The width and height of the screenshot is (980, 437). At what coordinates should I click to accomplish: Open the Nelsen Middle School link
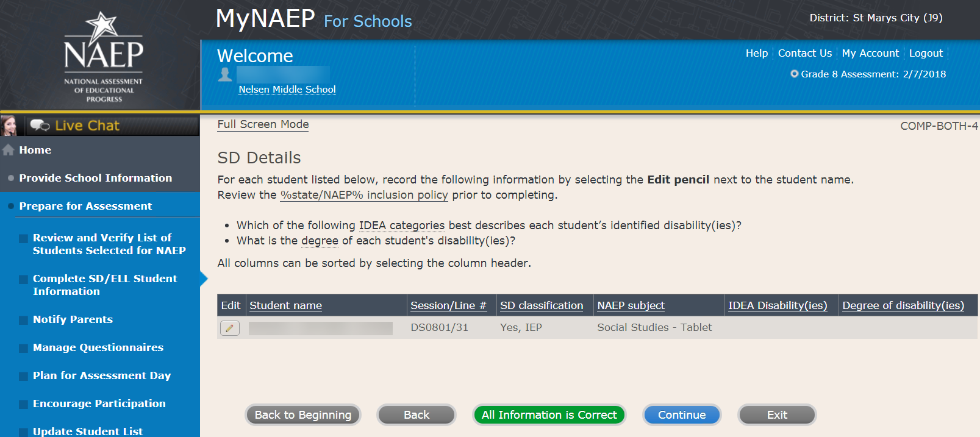pos(287,90)
